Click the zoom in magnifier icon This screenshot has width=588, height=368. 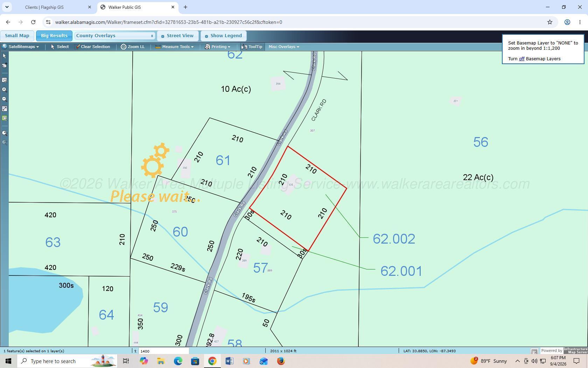coord(5,90)
